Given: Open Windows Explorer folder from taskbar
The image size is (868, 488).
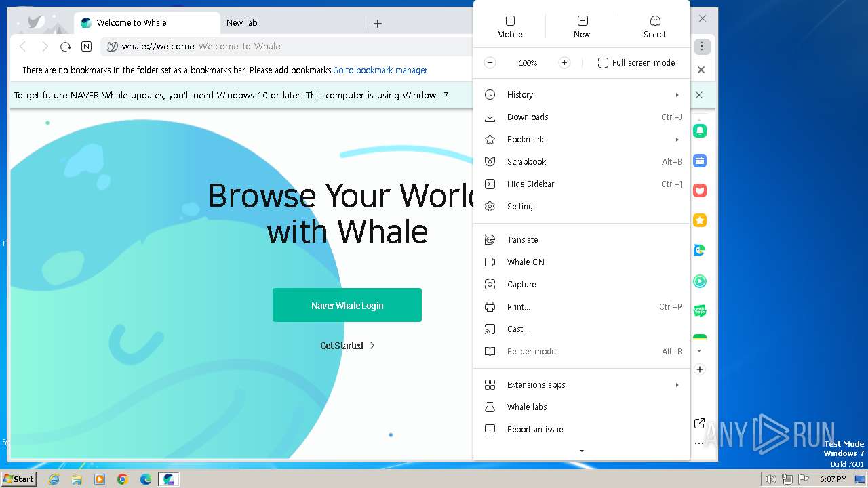Looking at the screenshot, I should 77,479.
